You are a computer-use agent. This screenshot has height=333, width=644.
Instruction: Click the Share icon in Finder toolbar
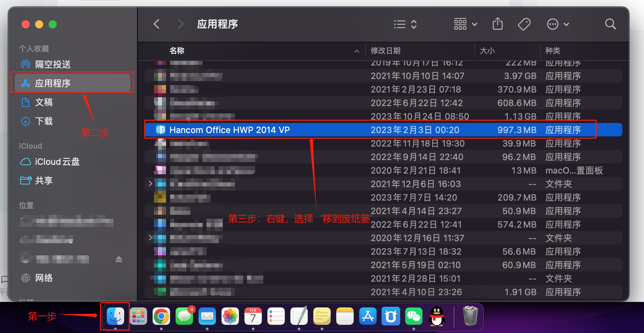click(x=498, y=24)
